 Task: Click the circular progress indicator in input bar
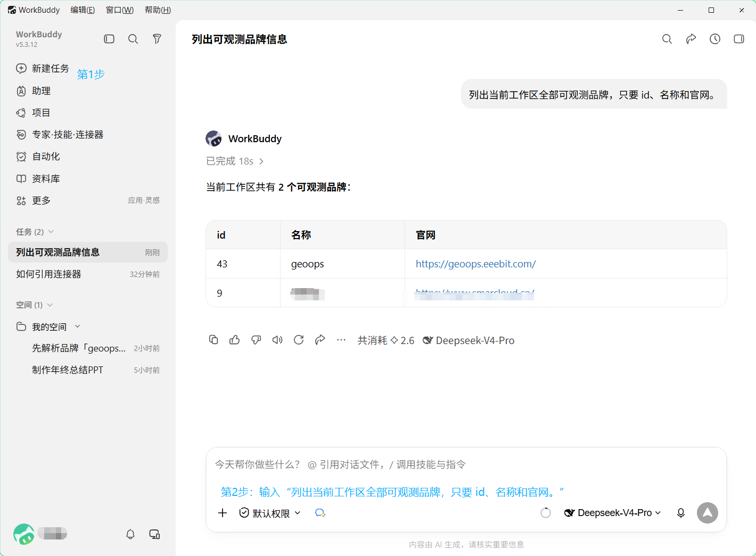click(x=546, y=513)
